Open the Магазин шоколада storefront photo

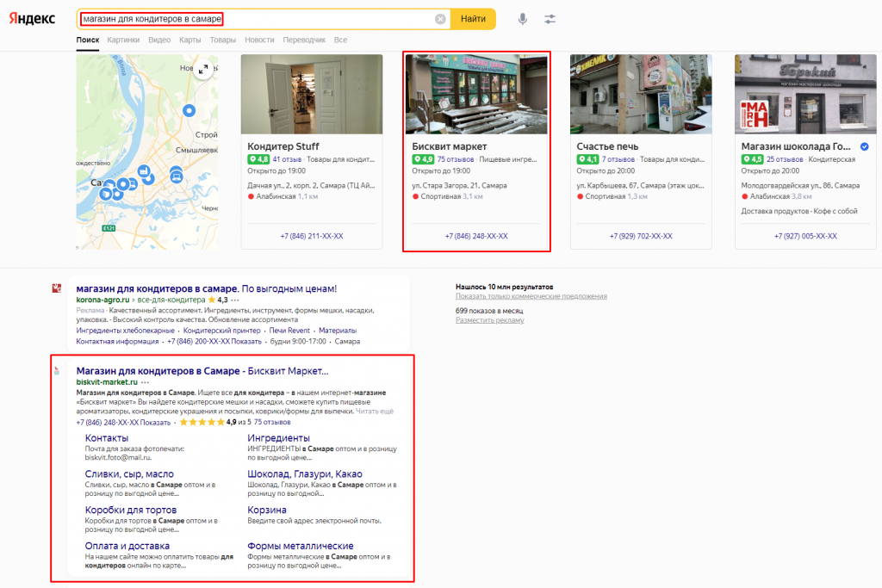(805, 94)
